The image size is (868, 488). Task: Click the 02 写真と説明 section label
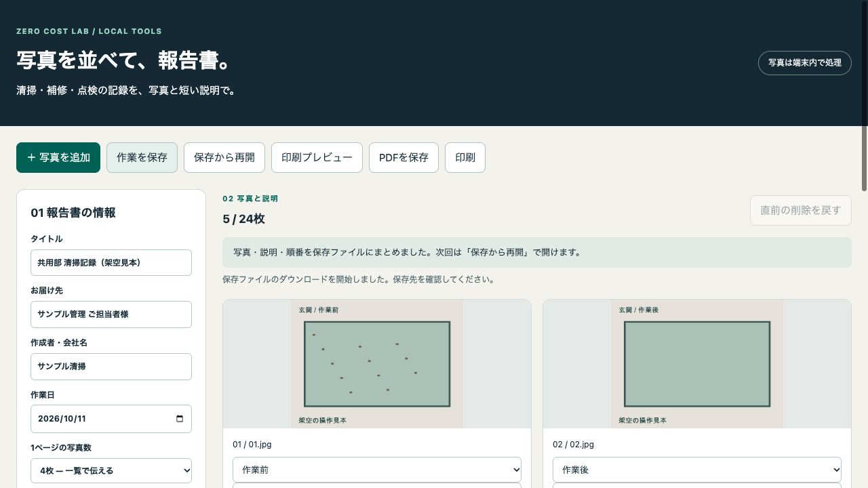point(250,199)
